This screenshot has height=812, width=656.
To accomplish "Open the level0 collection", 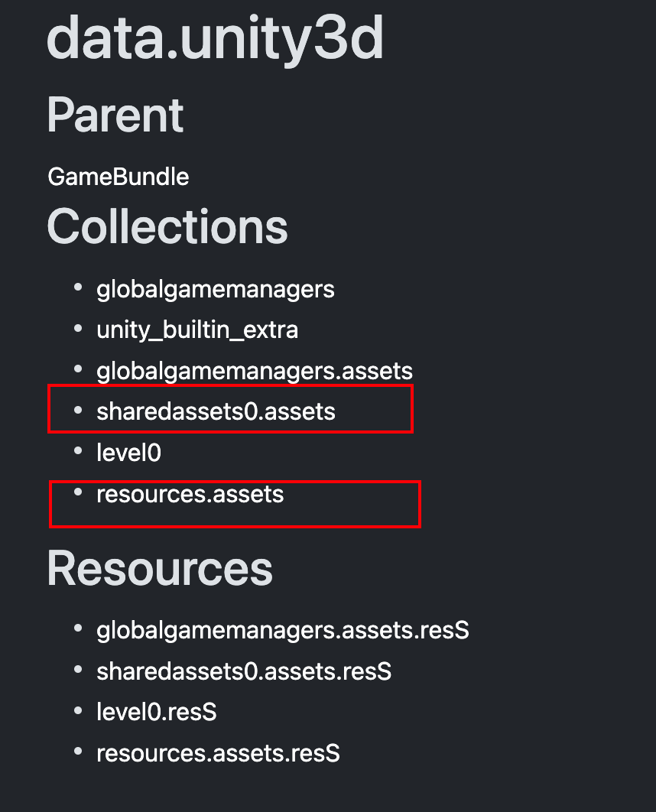I will tap(129, 453).
